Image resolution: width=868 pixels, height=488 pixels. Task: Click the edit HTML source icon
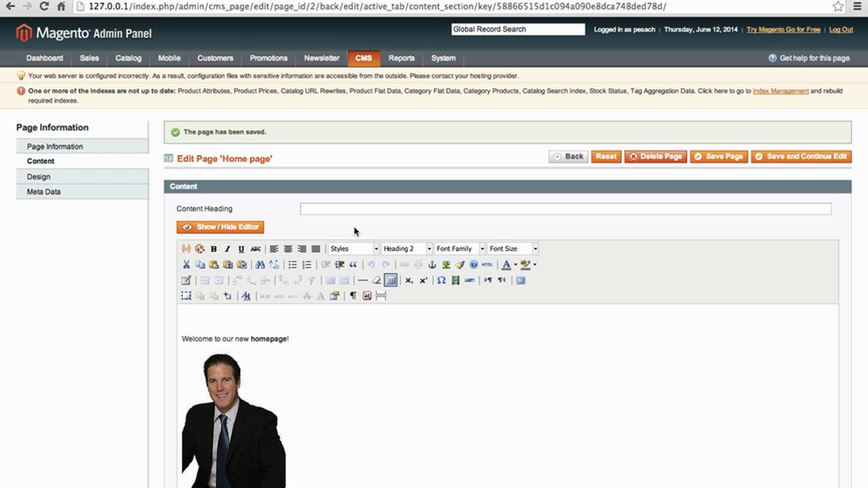tap(487, 264)
